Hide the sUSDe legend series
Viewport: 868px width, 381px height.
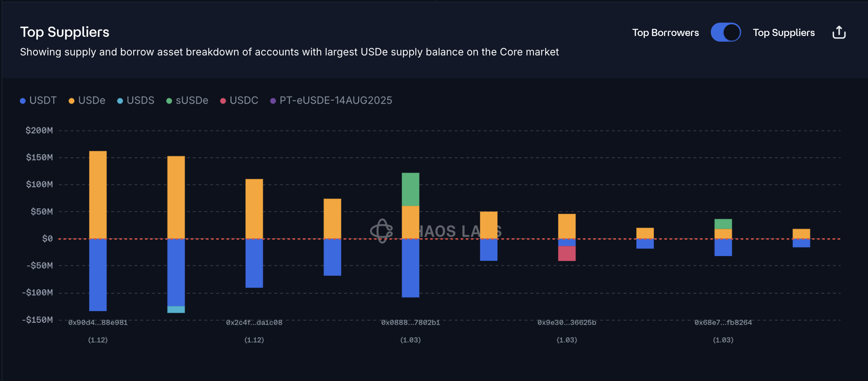[192, 100]
